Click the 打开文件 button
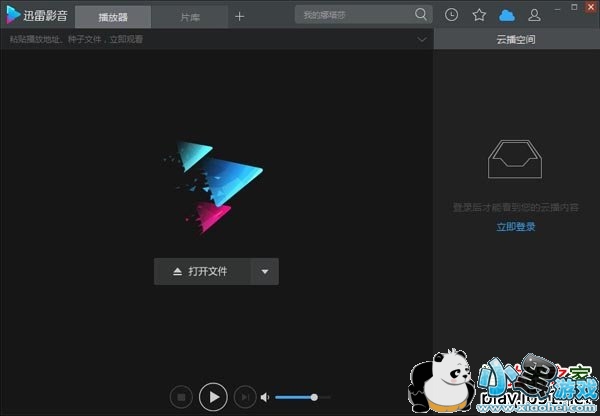This screenshot has height=416, width=600. pyautogui.click(x=202, y=271)
